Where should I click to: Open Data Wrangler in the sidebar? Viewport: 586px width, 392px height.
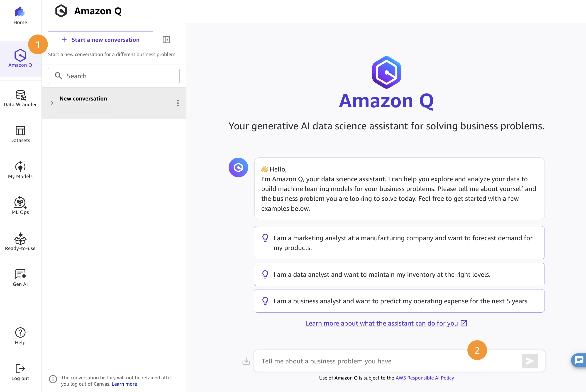20,95
